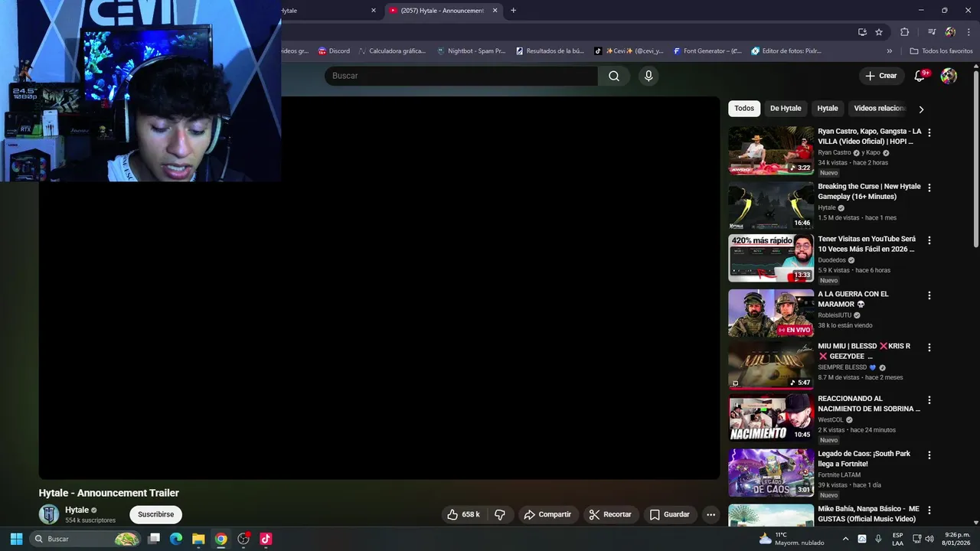Bookmark this page with the star icon
This screenshot has width=980, height=551.
pyautogui.click(x=879, y=32)
